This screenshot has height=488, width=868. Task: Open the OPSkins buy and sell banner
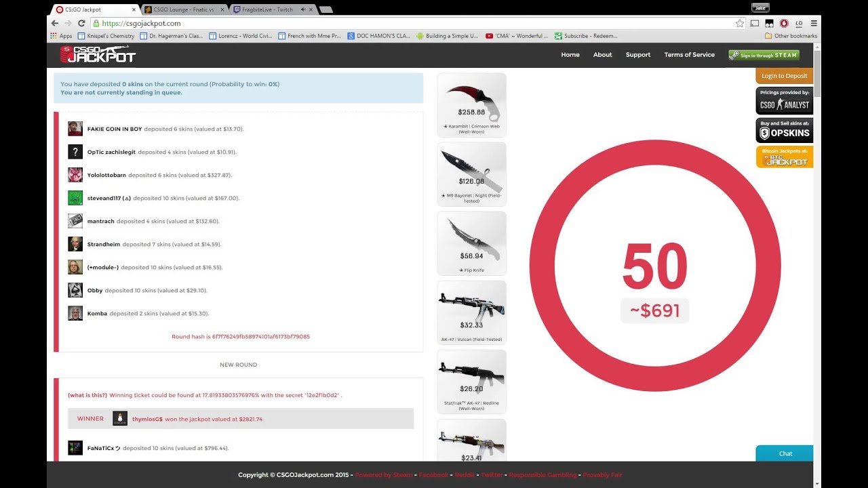pyautogui.click(x=784, y=130)
